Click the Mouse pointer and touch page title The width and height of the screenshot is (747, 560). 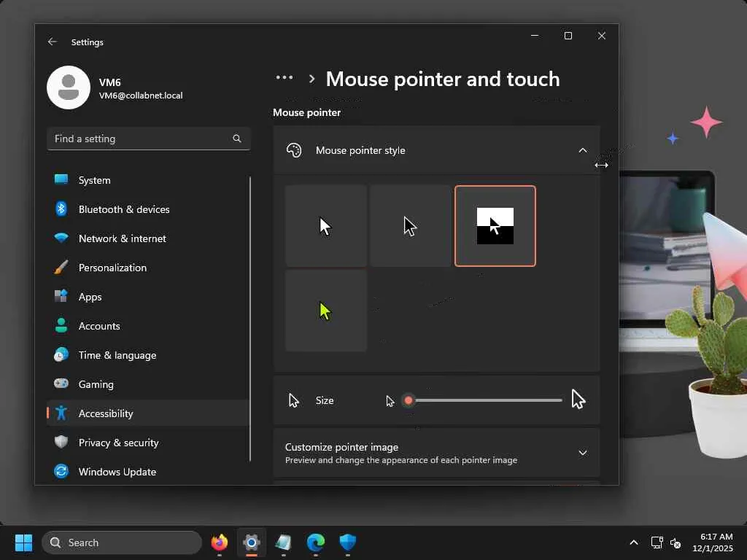pyautogui.click(x=443, y=79)
